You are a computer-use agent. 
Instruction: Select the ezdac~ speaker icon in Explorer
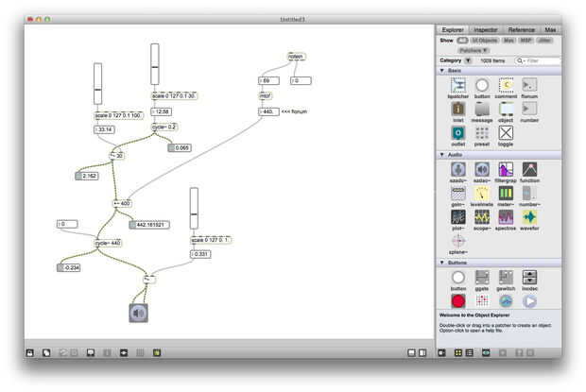pos(482,169)
